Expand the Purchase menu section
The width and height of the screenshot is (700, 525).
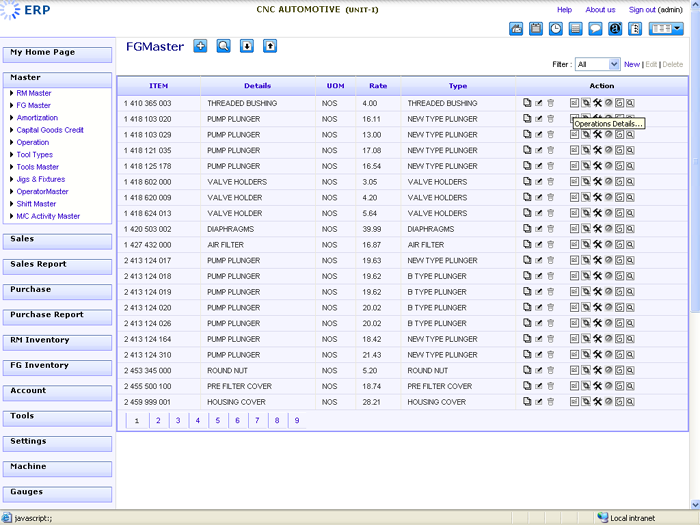(x=57, y=292)
